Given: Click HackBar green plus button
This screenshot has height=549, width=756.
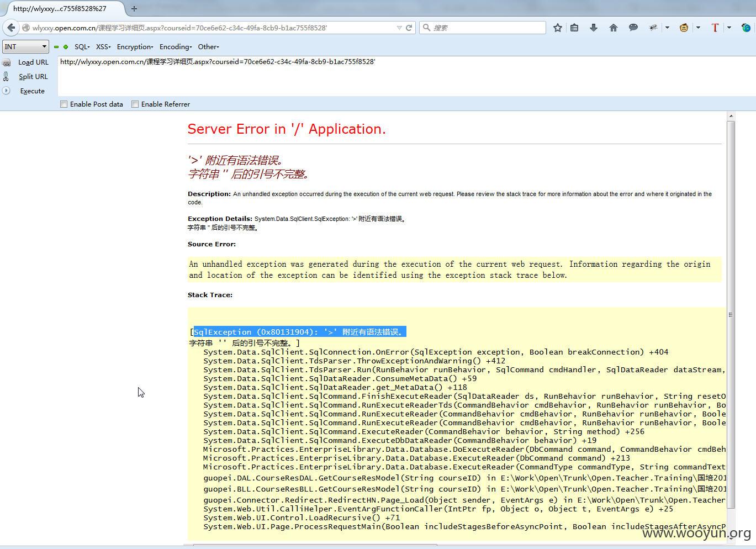Looking at the screenshot, I should [66, 47].
